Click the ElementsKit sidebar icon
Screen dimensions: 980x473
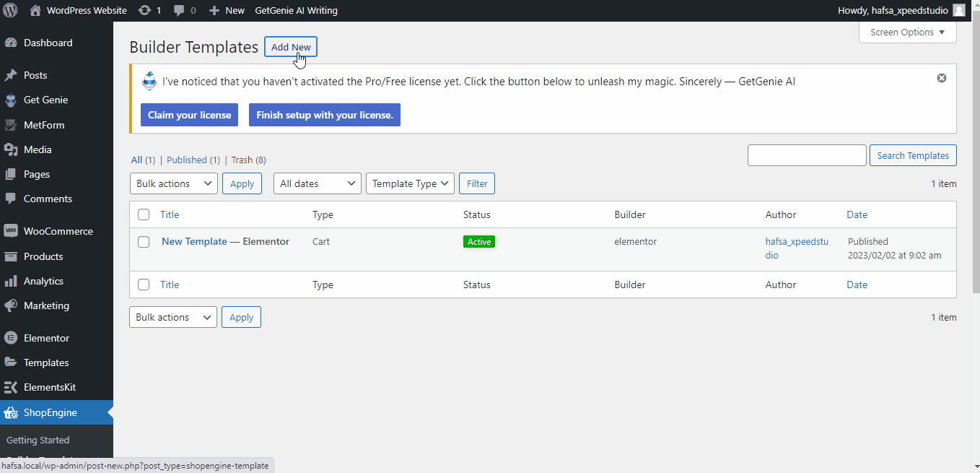(11, 387)
